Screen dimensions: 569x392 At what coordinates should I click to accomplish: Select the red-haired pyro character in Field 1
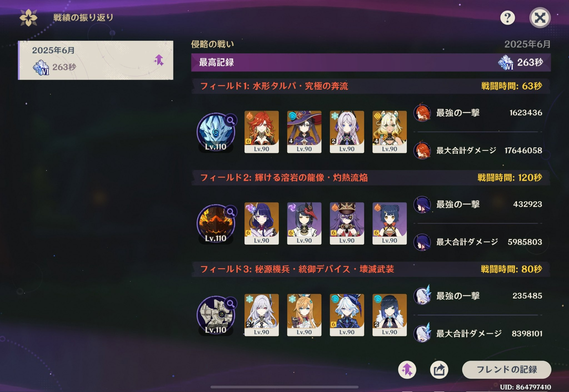click(261, 132)
